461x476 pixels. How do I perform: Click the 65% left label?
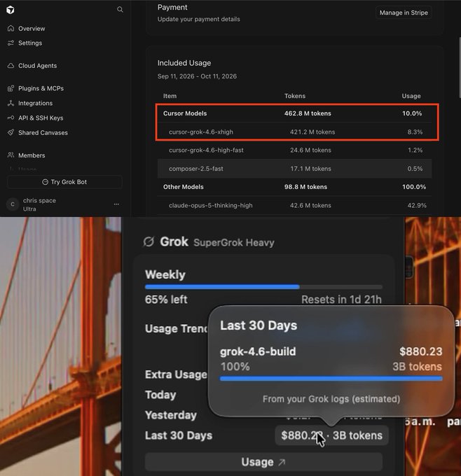tap(166, 300)
